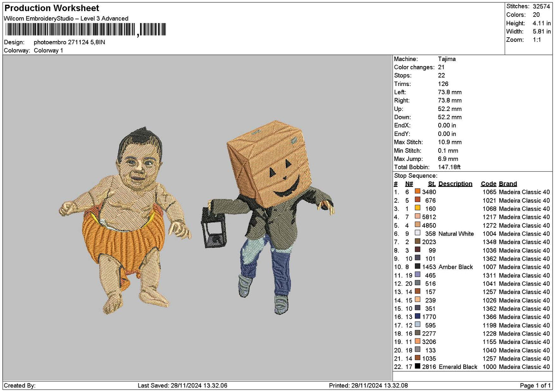
Task: Click the 'Code' column header
Action: click(488, 184)
